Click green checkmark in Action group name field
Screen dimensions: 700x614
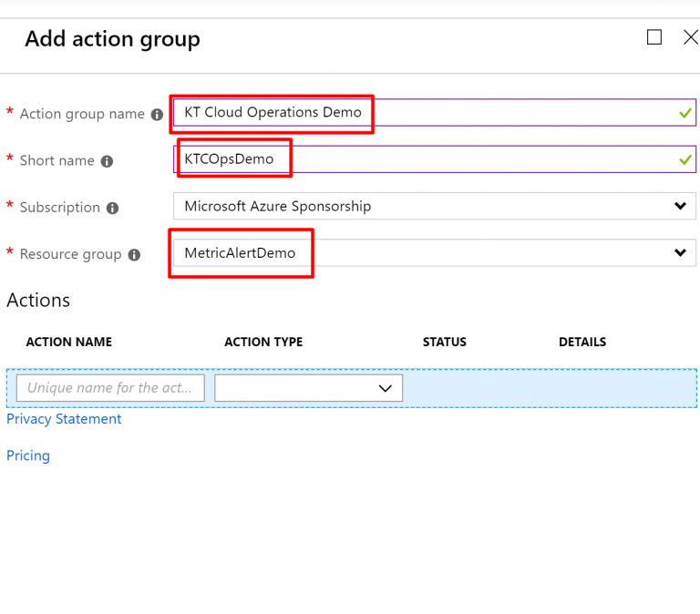(x=685, y=113)
